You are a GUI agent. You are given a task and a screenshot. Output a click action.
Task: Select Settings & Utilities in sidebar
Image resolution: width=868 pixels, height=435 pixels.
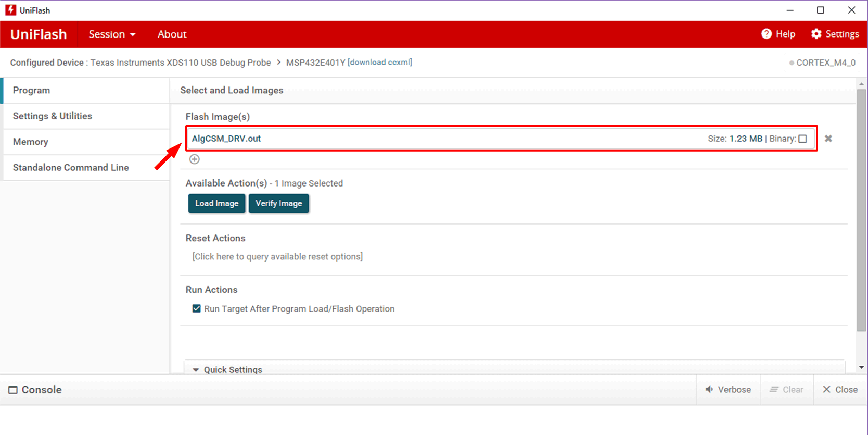[53, 116]
